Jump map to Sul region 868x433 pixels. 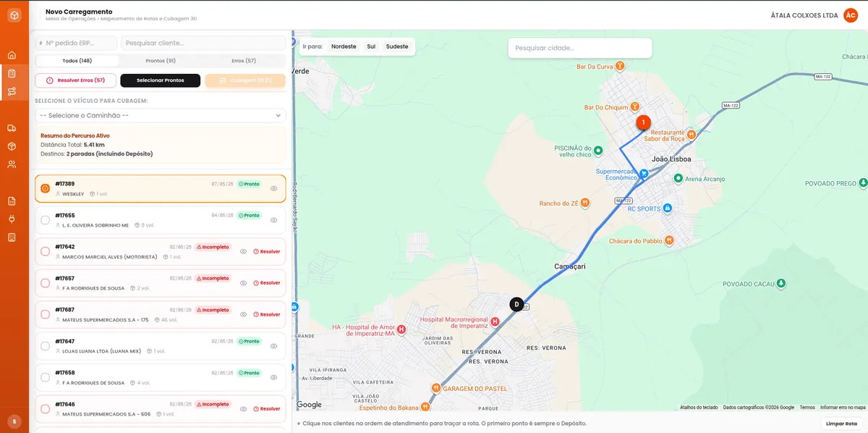coord(371,46)
